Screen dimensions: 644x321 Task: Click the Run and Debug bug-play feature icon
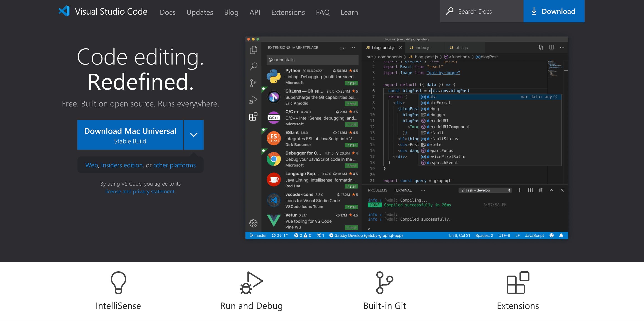click(x=251, y=282)
